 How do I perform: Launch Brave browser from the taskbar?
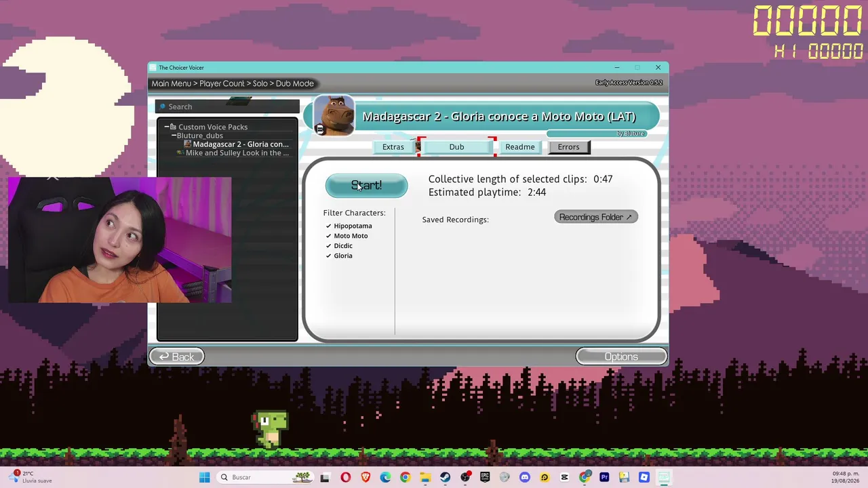click(366, 477)
